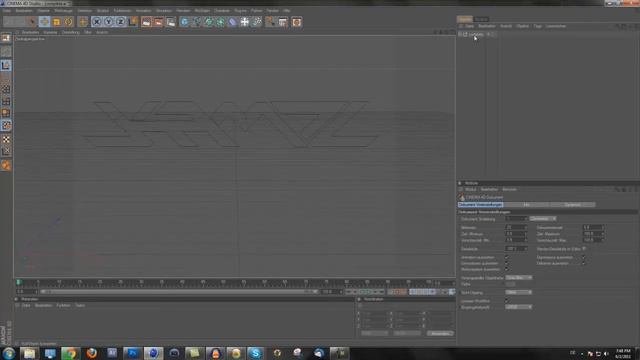The width and height of the screenshot is (640, 360).
Task: Toggle Bewegungssystem auswerten checkbox
Action: [507, 270]
